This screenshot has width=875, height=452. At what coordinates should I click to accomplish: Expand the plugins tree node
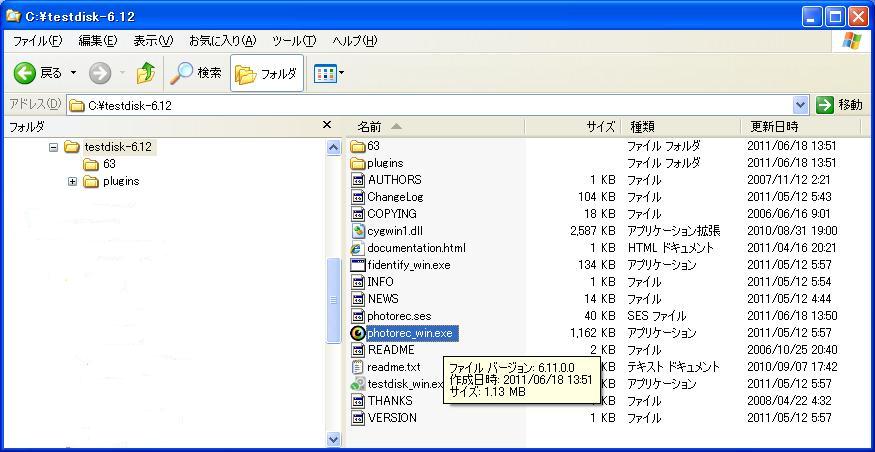(x=72, y=182)
